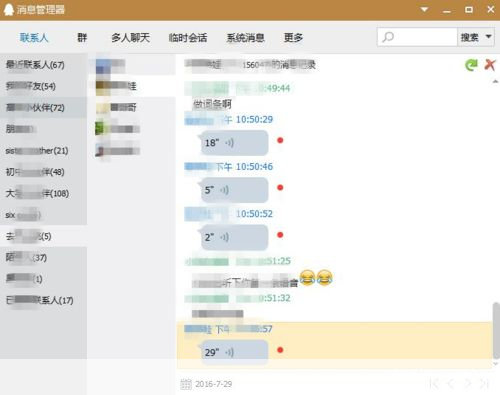
Task: Click the chat history vertical scrollbar thumb
Action: [496, 330]
